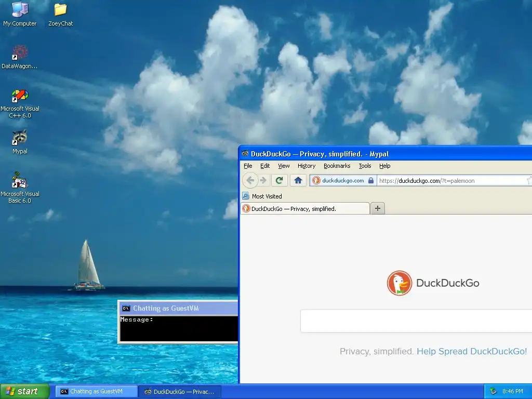Screen dimensions: 532x399
Task: Click the 8:46 PM clock in tray
Action: [512, 391]
